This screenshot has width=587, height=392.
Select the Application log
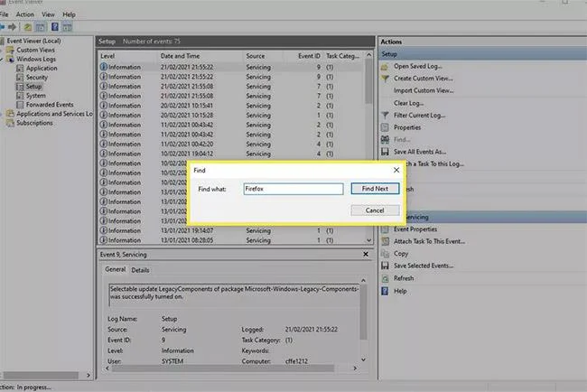click(x=42, y=68)
